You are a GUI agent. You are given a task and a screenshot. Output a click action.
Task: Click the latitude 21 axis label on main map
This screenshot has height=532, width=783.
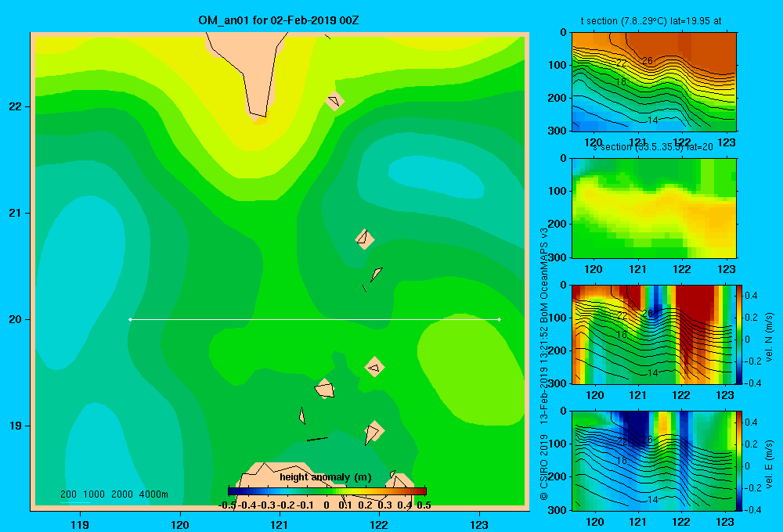coord(16,213)
